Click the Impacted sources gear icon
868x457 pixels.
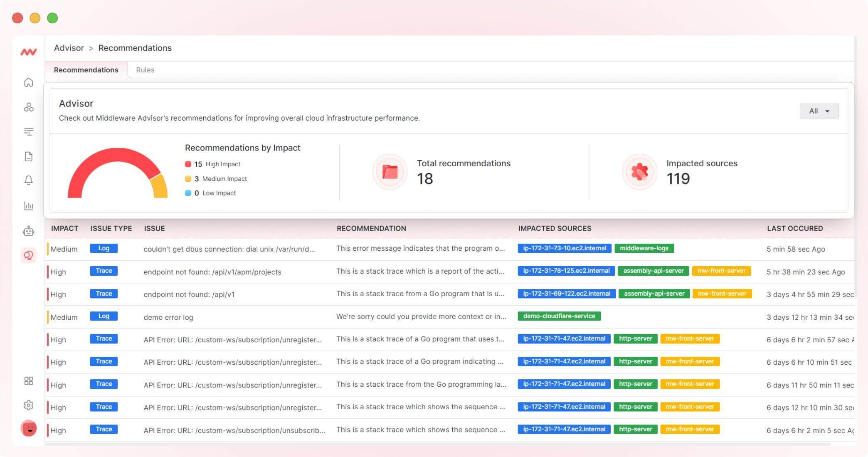[639, 172]
